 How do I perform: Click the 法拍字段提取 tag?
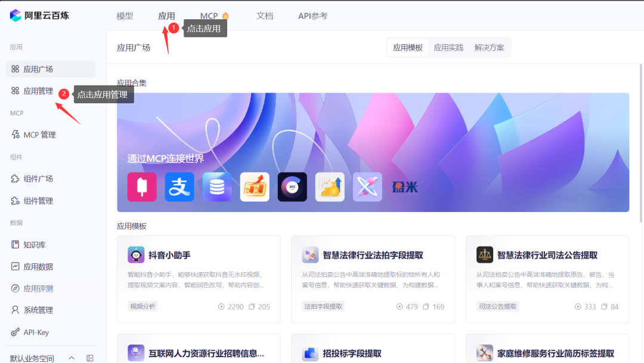323,306
